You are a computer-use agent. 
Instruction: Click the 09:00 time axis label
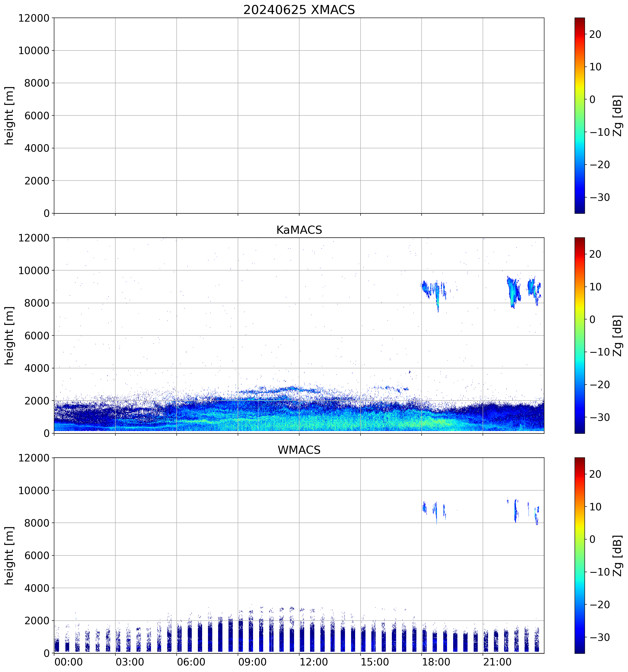[x=252, y=662]
